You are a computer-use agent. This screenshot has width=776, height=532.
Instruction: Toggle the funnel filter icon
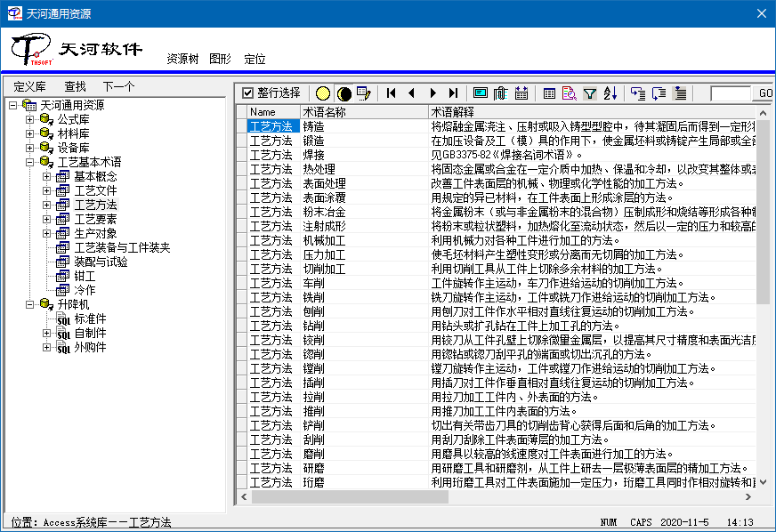[x=589, y=93]
